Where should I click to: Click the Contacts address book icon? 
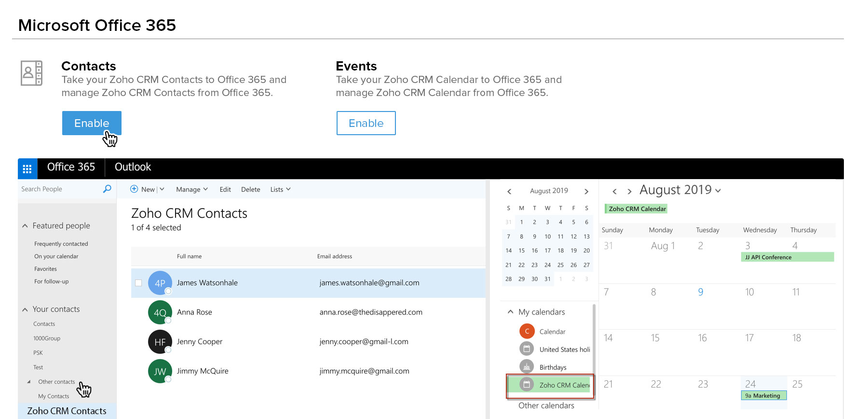point(31,73)
